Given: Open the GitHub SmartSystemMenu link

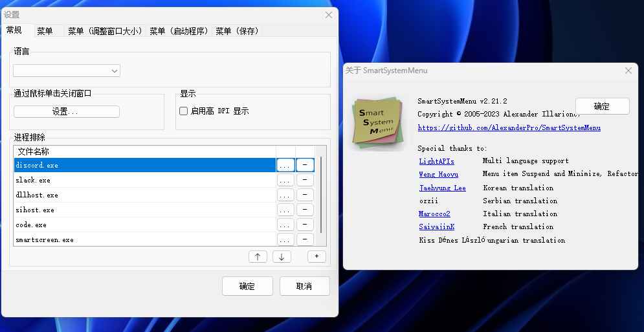Looking at the screenshot, I should click(509, 128).
